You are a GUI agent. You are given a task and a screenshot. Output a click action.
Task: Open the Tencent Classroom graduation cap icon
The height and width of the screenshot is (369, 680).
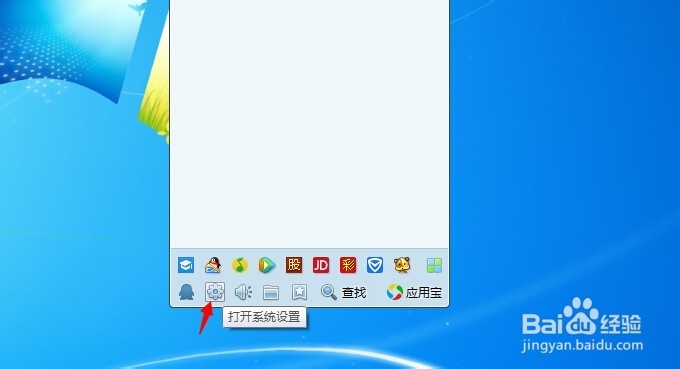186,265
